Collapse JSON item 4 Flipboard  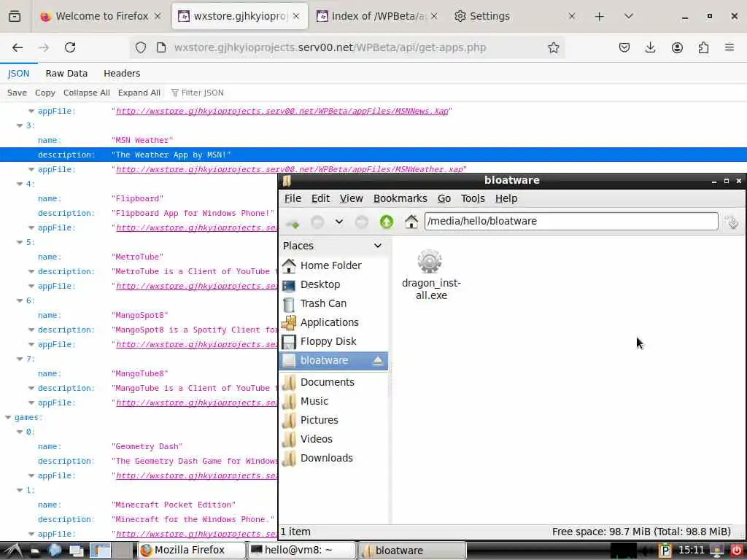click(20, 184)
